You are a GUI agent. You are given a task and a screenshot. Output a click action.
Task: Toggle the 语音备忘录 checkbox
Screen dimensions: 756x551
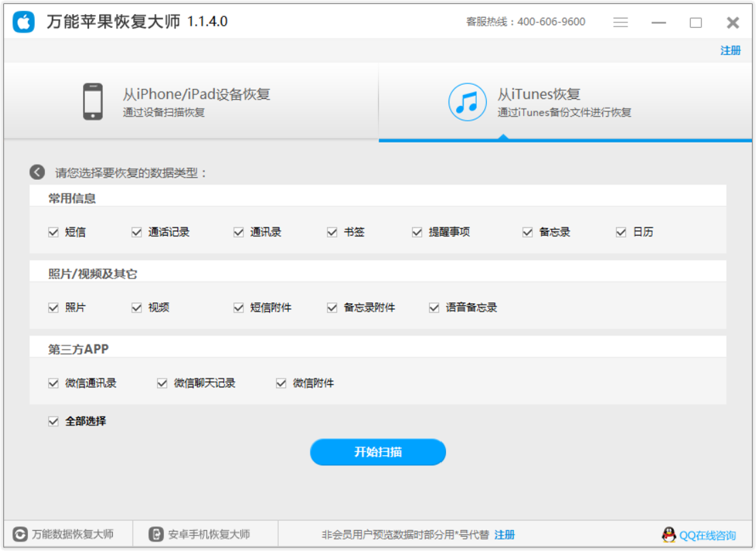pos(434,308)
